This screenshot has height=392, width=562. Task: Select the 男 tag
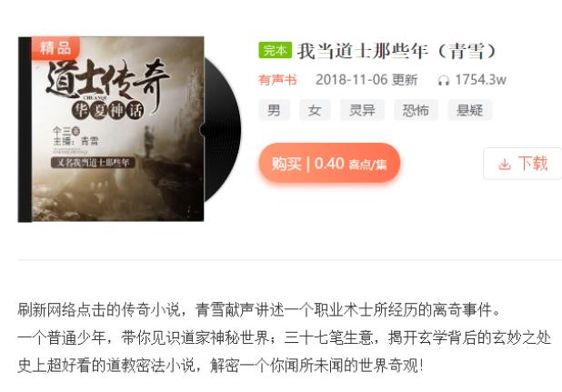pyautogui.click(x=275, y=110)
